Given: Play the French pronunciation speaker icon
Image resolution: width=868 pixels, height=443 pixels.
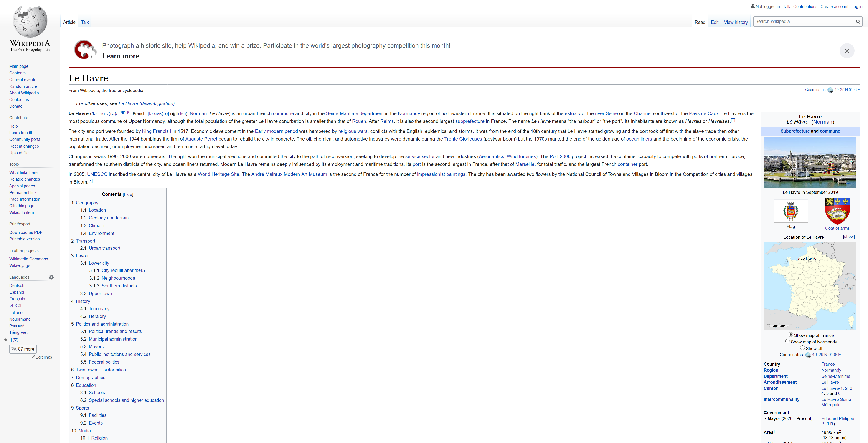Looking at the screenshot, I should (173, 114).
